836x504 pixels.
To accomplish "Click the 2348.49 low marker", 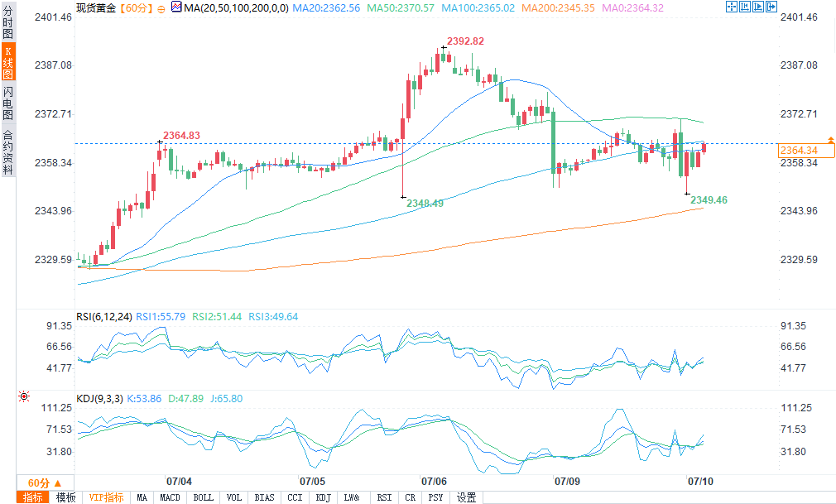I will (425, 204).
